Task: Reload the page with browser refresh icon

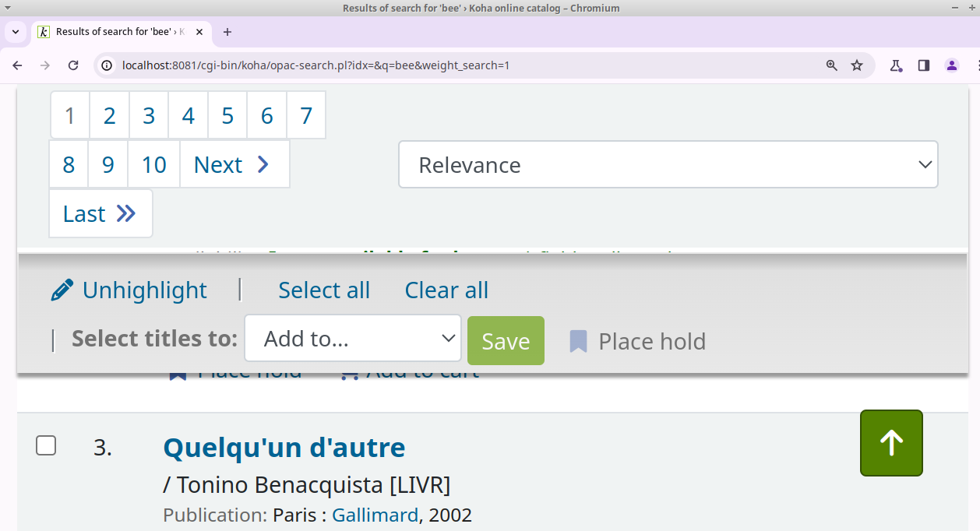Action: (x=73, y=65)
